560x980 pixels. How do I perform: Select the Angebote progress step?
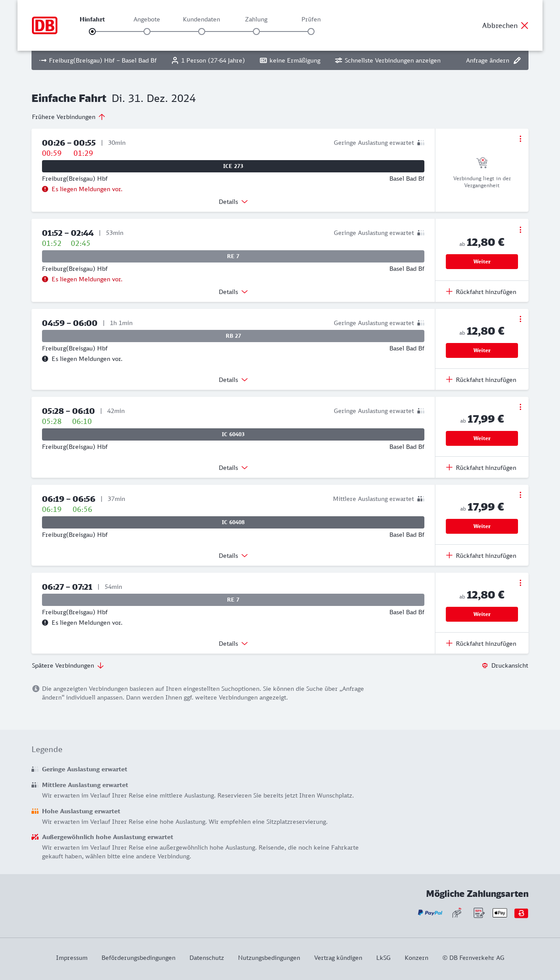[147, 31]
